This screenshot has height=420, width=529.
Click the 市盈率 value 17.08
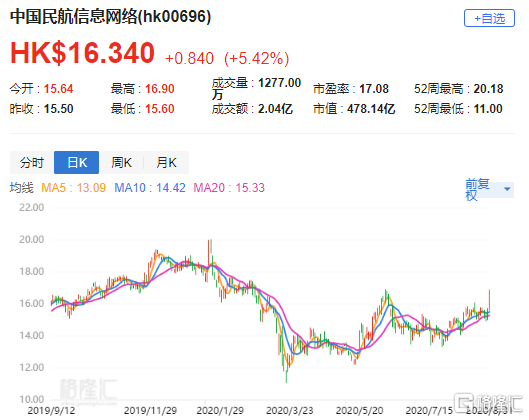[374, 89]
